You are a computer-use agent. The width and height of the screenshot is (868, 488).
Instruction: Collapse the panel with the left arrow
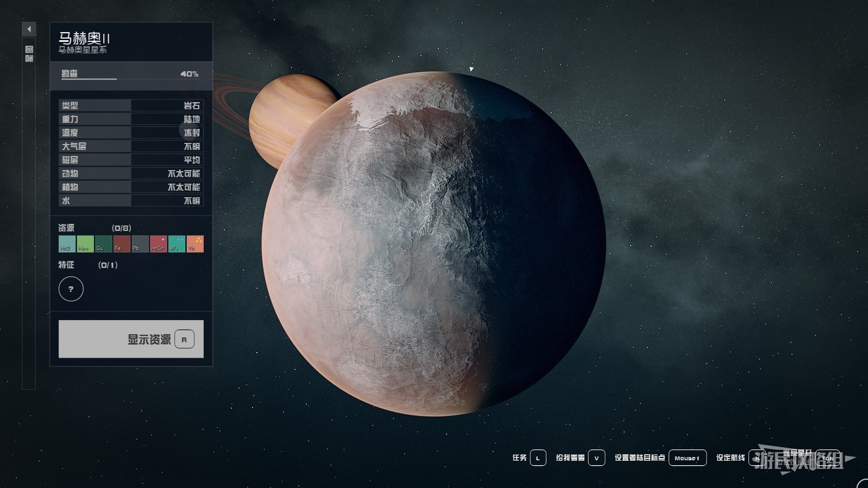coord(29,29)
